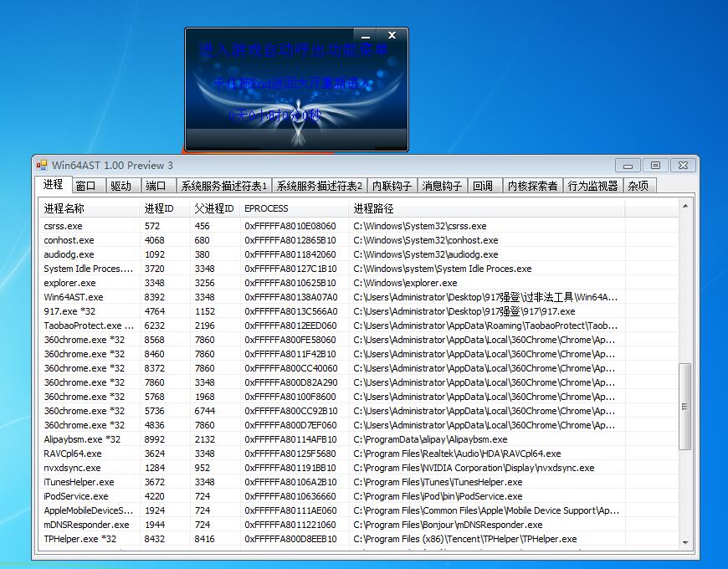Click the process list scroll down arrow

(x=685, y=542)
